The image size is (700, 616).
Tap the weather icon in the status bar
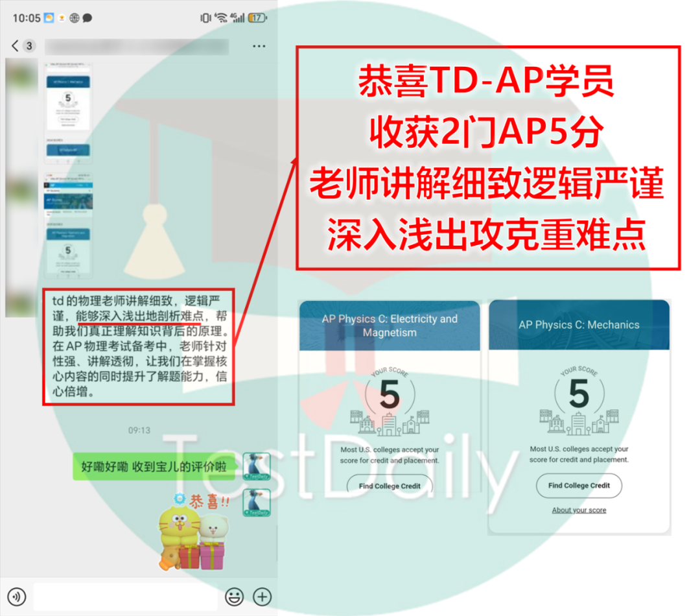pyautogui.click(x=48, y=18)
